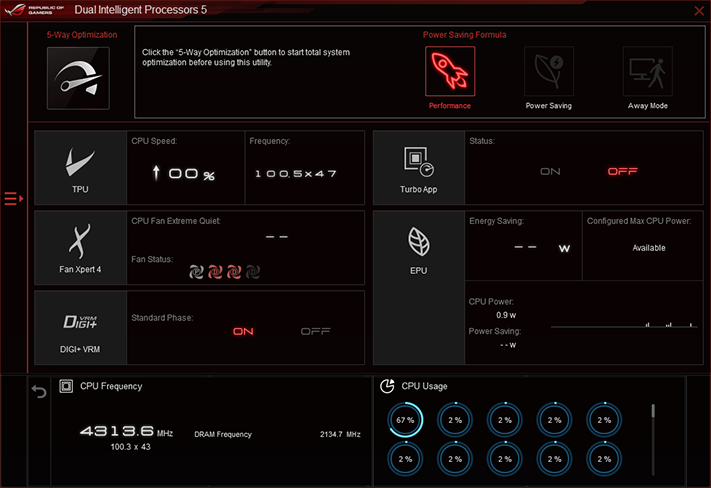Open the Fan Xpert 4 panel
The image size is (711, 488).
pos(80,248)
